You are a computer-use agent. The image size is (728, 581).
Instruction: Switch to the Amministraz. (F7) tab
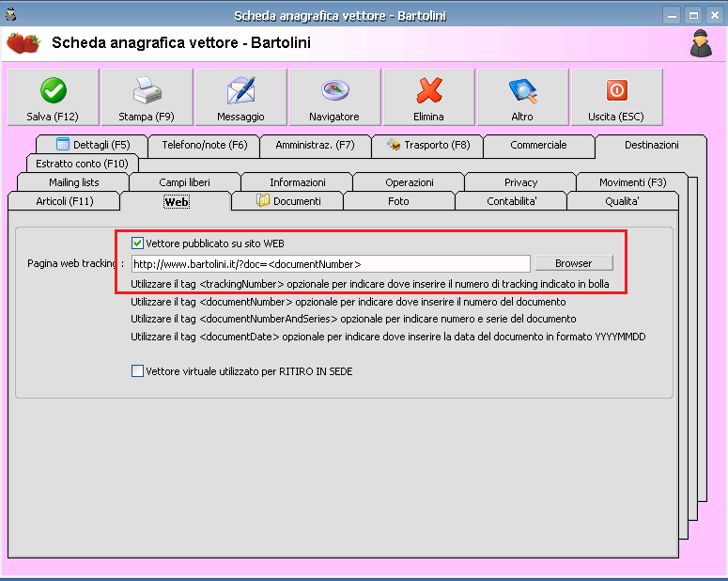coord(316,145)
